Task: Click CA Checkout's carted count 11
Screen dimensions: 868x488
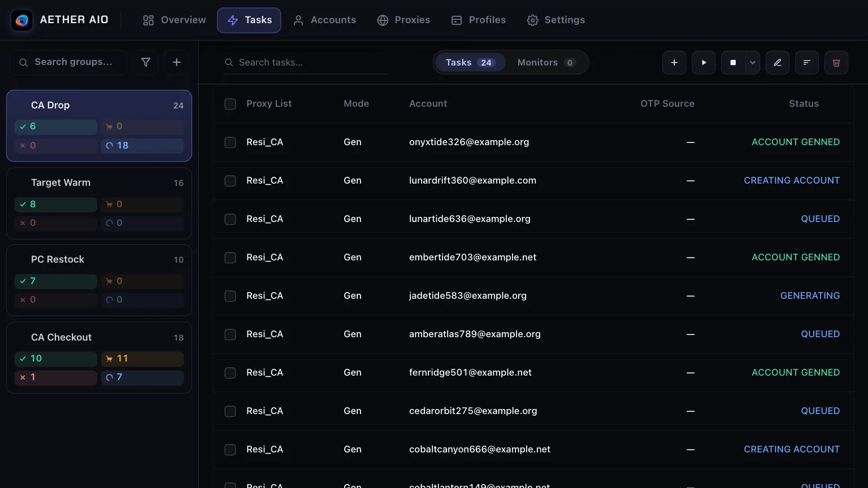Action: coord(142,359)
